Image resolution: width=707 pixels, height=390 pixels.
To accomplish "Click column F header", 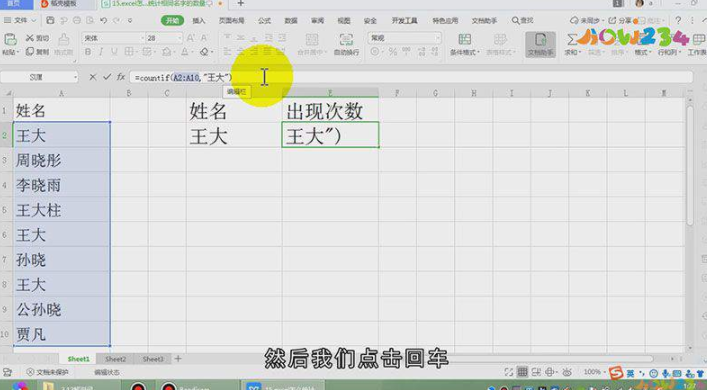I will point(397,93).
